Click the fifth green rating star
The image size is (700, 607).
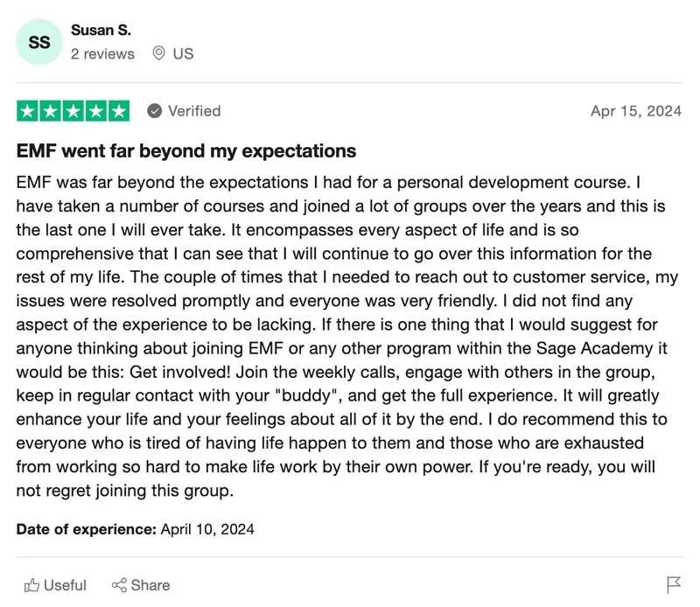click(118, 111)
